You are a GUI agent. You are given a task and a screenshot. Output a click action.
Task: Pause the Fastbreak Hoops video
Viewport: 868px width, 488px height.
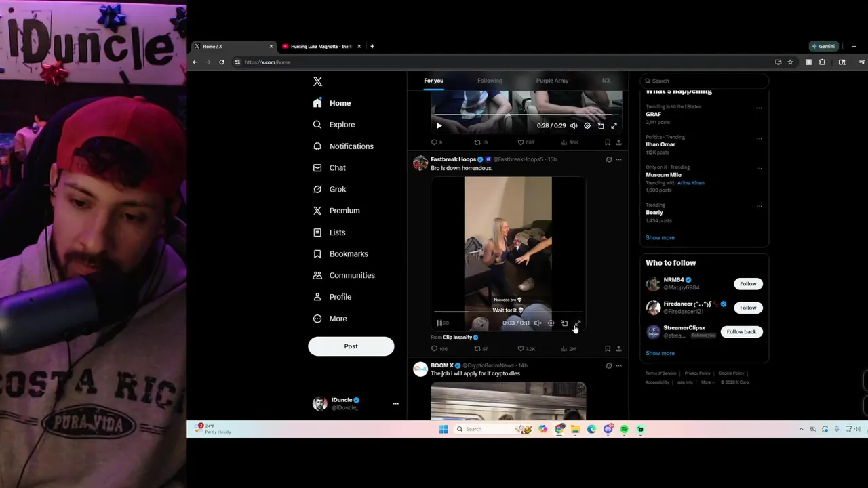(x=439, y=323)
